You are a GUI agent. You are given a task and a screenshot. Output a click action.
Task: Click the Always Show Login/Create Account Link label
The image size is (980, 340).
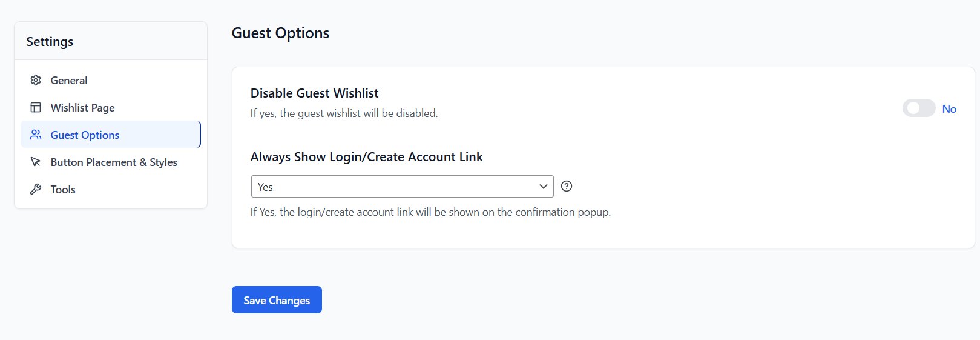coord(366,157)
